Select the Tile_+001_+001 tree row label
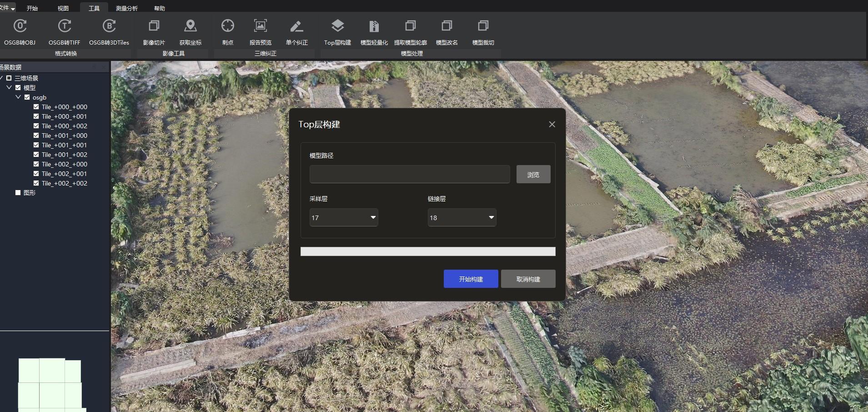 click(x=65, y=145)
